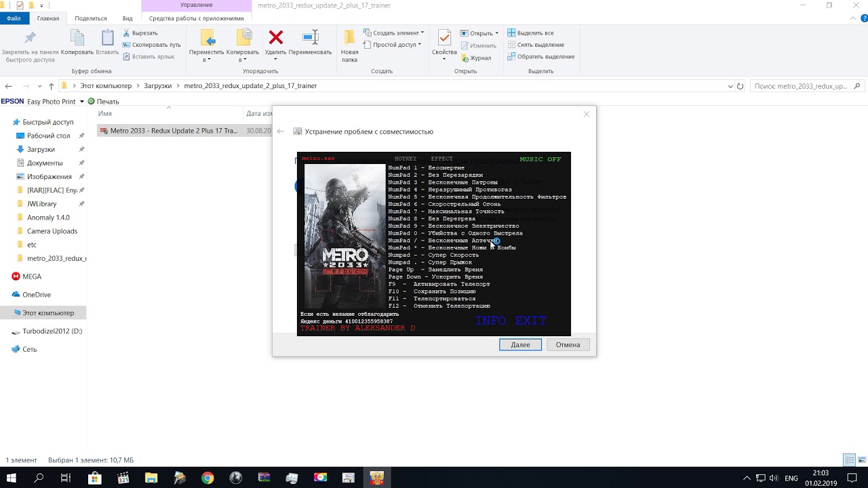This screenshot has height=488, width=868.
Task: Open Средства работы с приложениями tab
Action: (196, 18)
